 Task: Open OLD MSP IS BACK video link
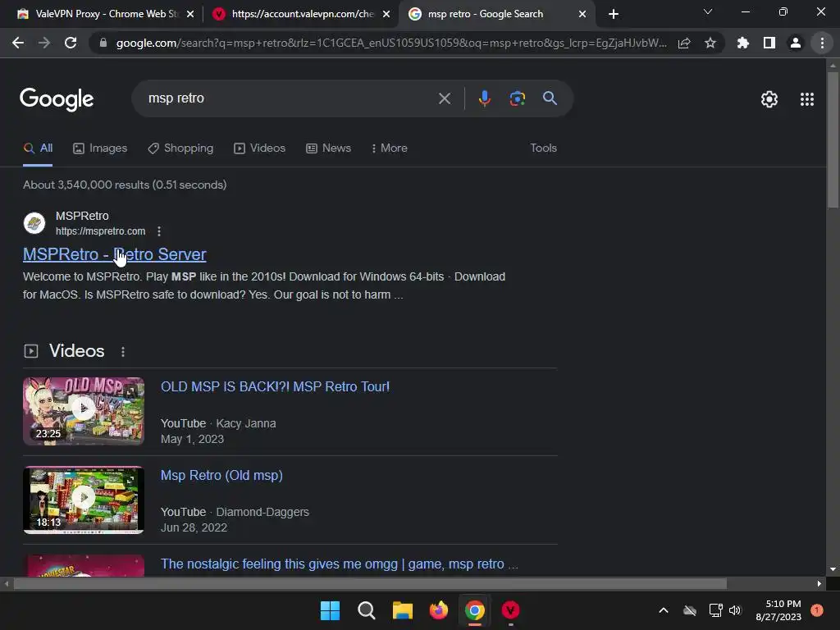click(276, 387)
